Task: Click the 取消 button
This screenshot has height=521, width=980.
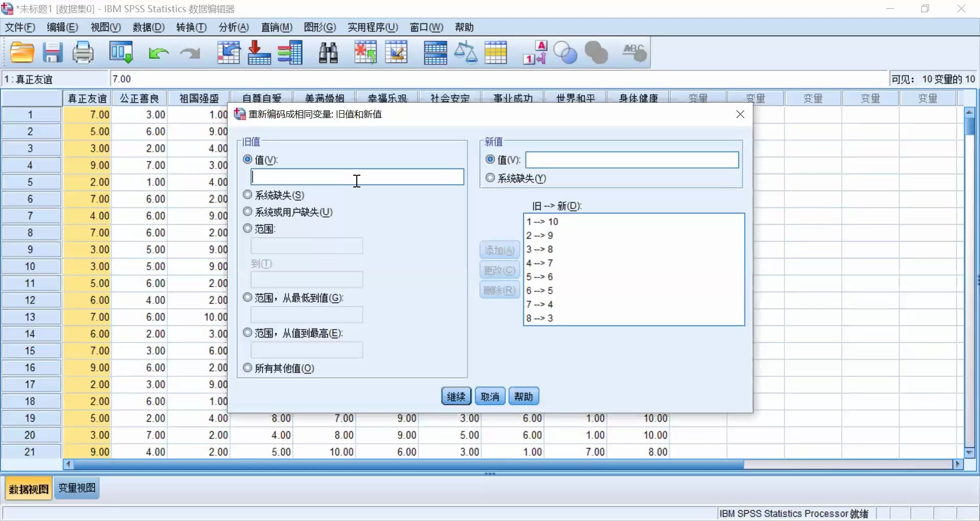Action: click(490, 396)
